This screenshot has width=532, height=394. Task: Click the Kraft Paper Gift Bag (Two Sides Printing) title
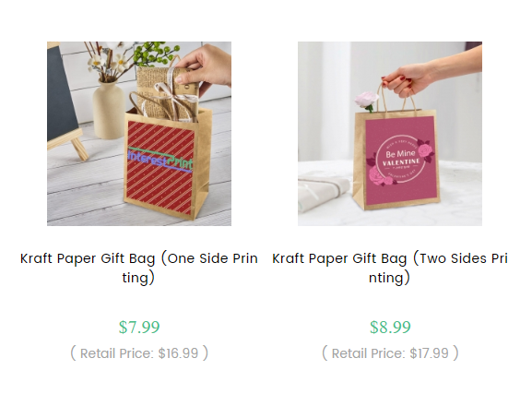[x=390, y=268]
